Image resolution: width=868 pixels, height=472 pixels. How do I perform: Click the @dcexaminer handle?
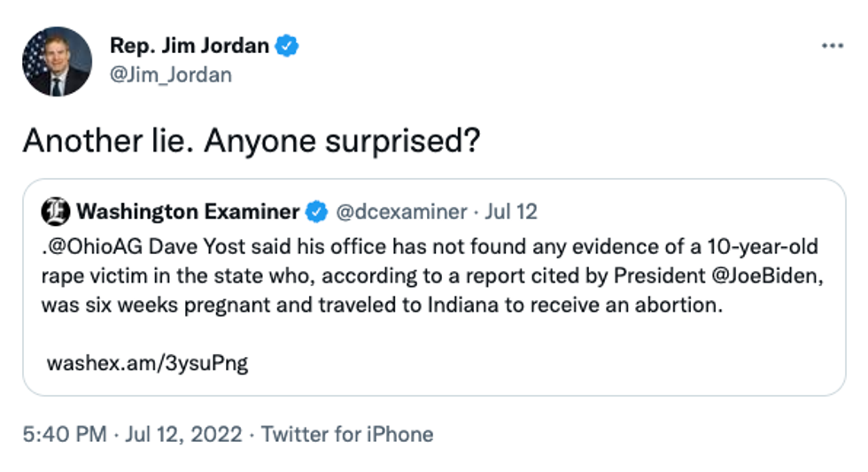click(399, 212)
